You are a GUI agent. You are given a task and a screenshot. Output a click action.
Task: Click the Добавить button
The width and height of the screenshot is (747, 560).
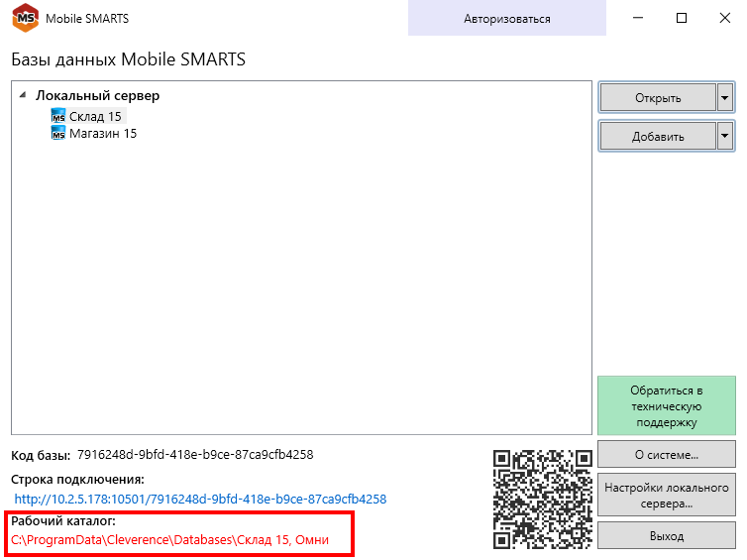[x=658, y=137]
